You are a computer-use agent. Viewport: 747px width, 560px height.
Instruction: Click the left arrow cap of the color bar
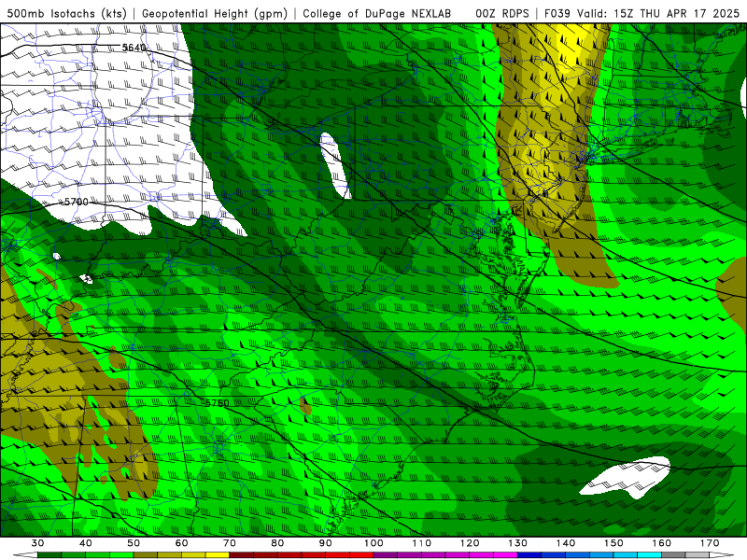coord(25,555)
